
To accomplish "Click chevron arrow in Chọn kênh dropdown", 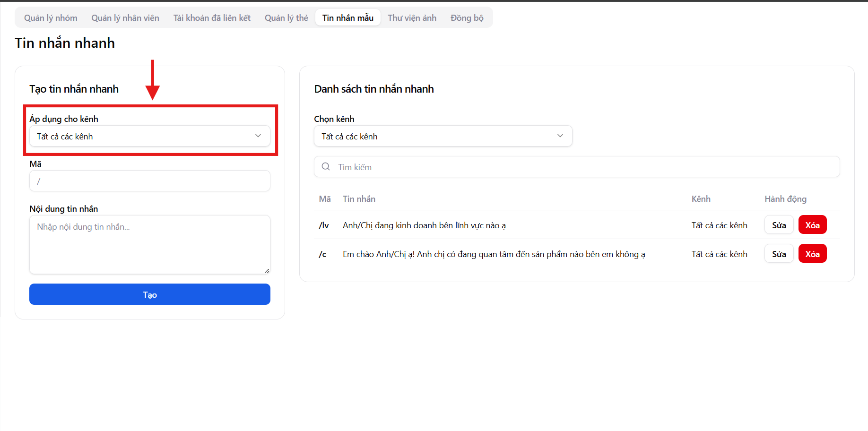I will point(560,136).
